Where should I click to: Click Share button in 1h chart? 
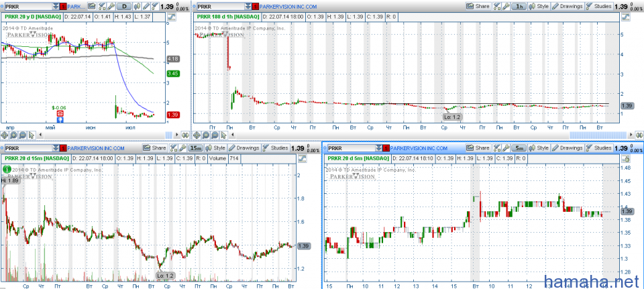click(478, 6)
